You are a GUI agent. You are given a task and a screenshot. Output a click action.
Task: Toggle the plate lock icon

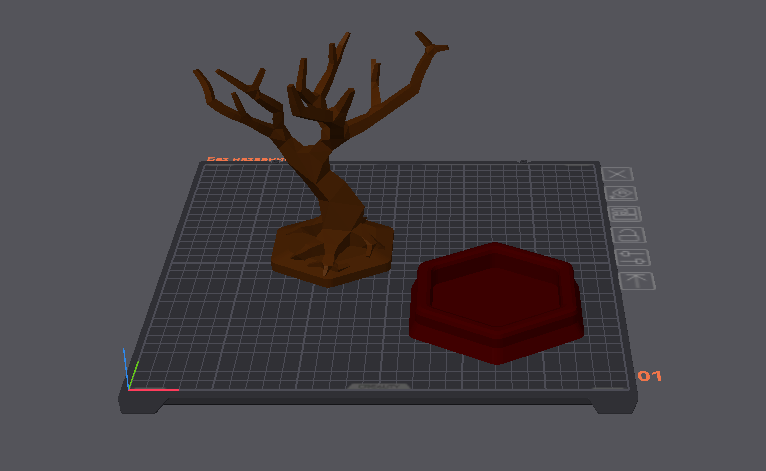[x=629, y=235]
